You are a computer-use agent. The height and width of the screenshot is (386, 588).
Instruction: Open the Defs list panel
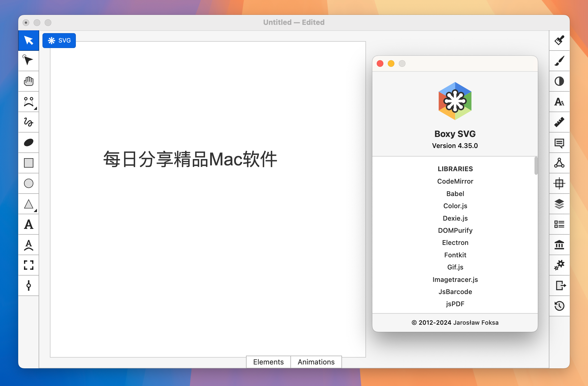coord(559,224)
